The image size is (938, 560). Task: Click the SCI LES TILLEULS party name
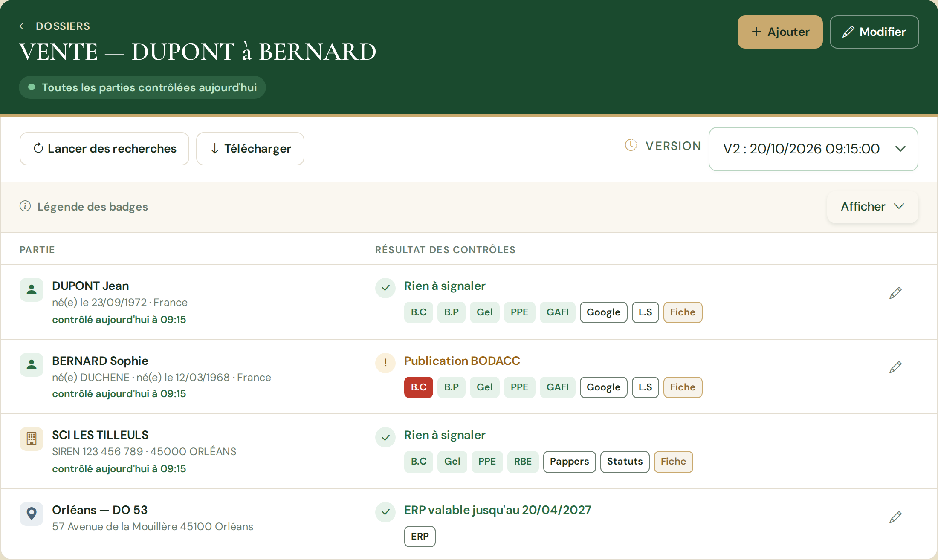point(100,435)
